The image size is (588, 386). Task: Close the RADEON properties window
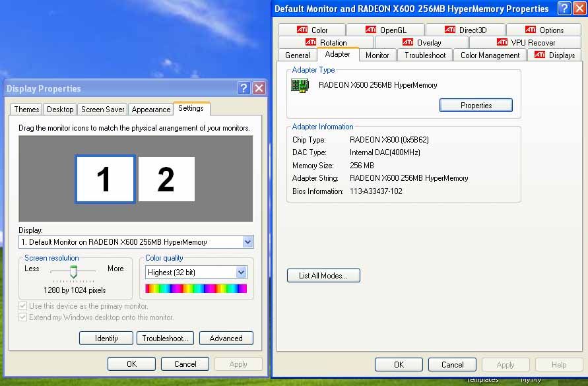pyautogui.click(x=579, y=9)
